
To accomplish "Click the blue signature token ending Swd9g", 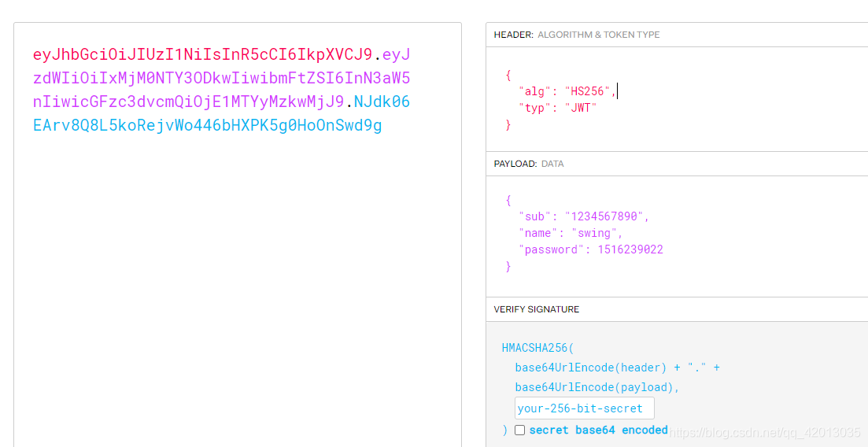I will [x=208, y=126].
